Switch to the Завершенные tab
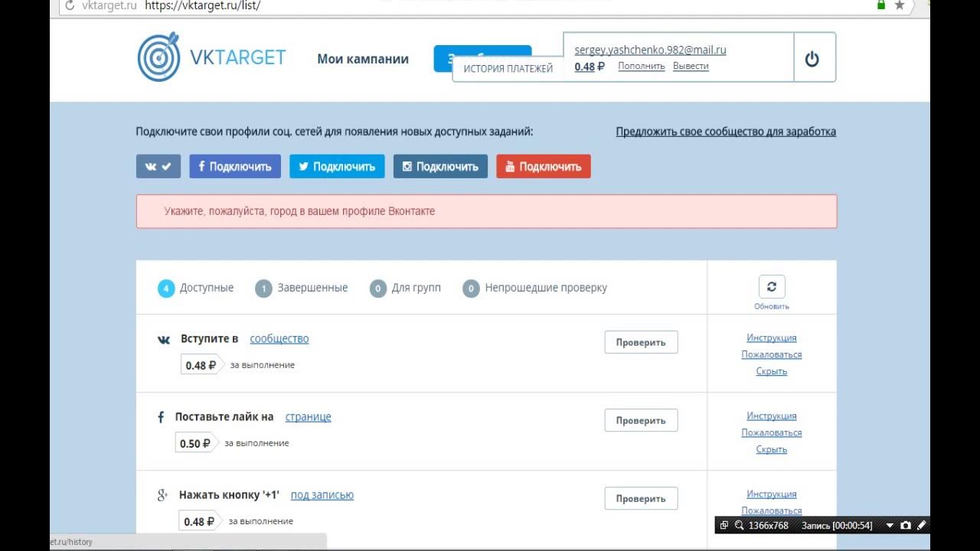980x551 pixels. pos(302,289)
